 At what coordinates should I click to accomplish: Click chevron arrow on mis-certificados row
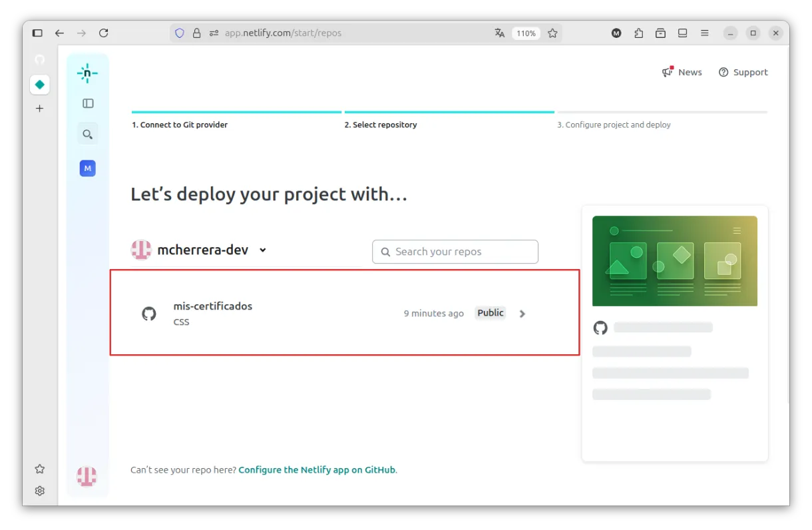click(x=522, y=314)
